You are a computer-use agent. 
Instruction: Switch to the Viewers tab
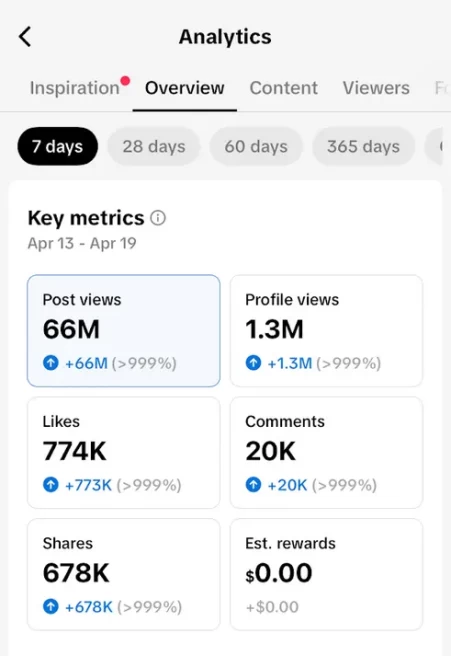click(376, 88)
